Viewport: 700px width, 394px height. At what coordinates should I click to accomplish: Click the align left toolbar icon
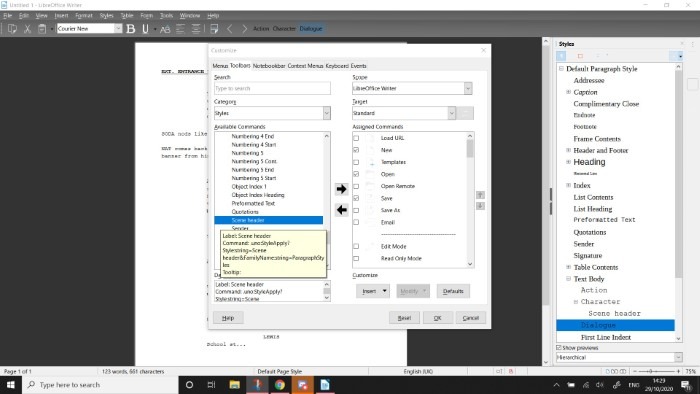180,29
